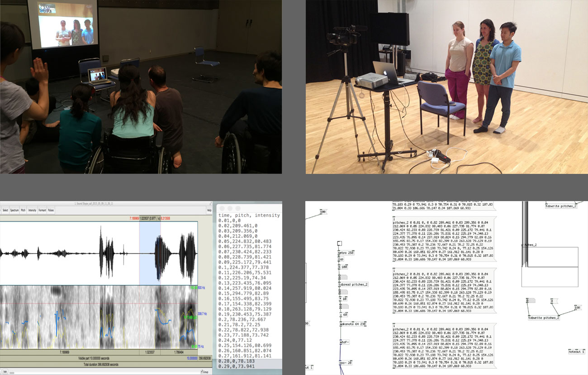
Task: Click the 1.786494 playback bar under spectrogram
Action: pyautogui.click(x=179, y=352)
